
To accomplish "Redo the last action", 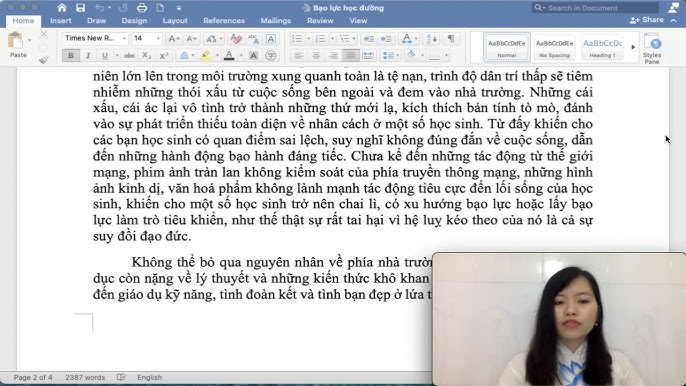I will coord(123,8).
